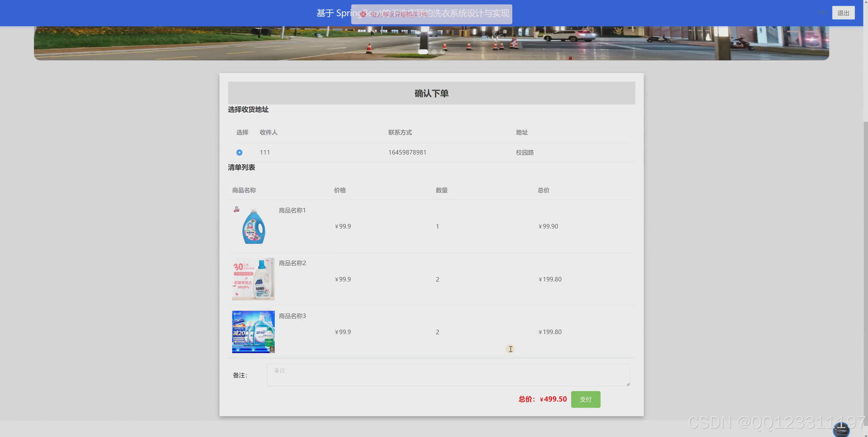The width and height of the screenshot is (868, 437).
Task: Open the 商品名称2 product thumbnail
Action: pos(253,279)
